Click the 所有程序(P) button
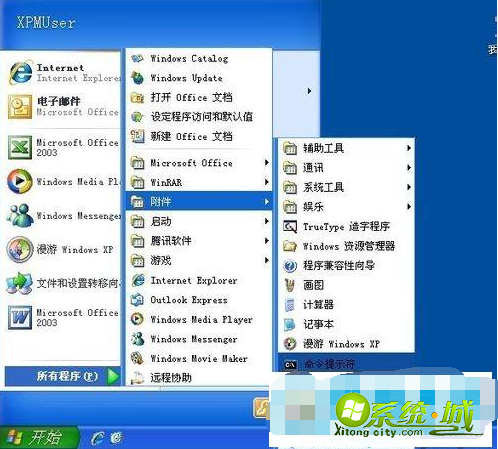Screen dimensions: 498x449 (x=63, y=376)
